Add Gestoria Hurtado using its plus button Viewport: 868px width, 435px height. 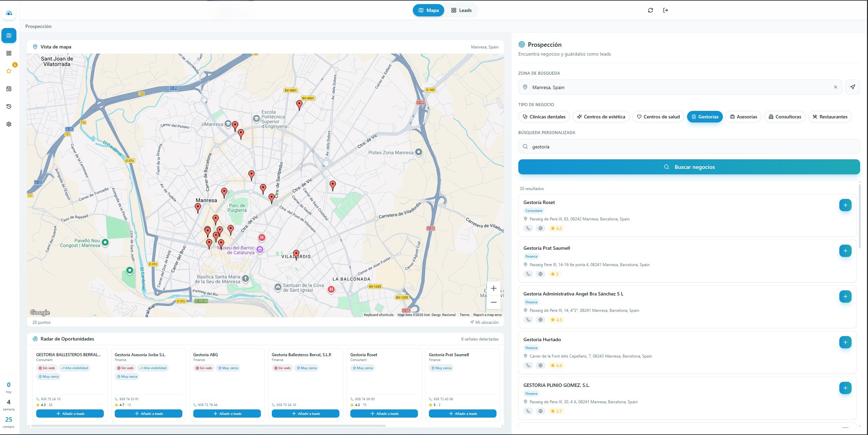pyautogui.click(x=845, y=342)
